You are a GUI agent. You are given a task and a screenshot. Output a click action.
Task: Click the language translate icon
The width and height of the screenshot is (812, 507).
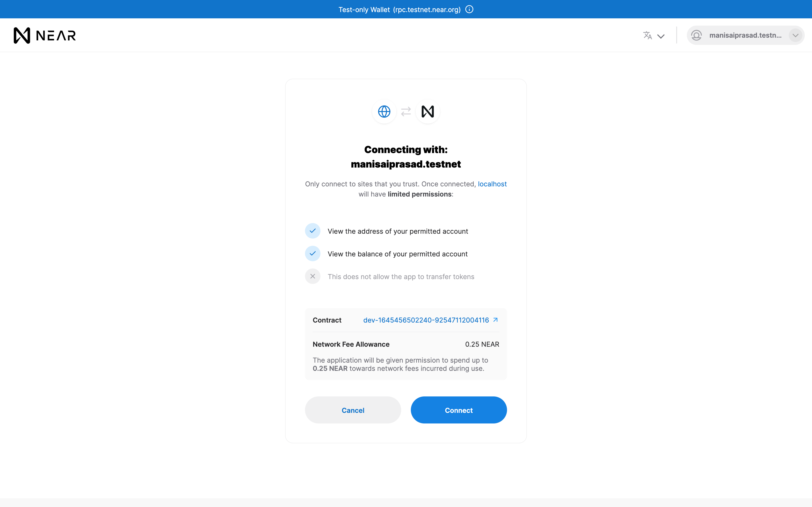(x=647, y=35)
